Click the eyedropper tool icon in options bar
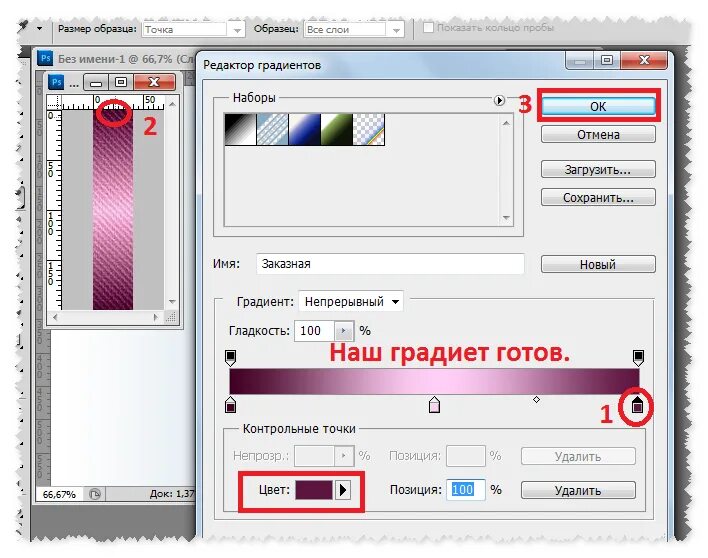Image resolution: width=708 pixels, height=558 pixels. tap(23, 26)
